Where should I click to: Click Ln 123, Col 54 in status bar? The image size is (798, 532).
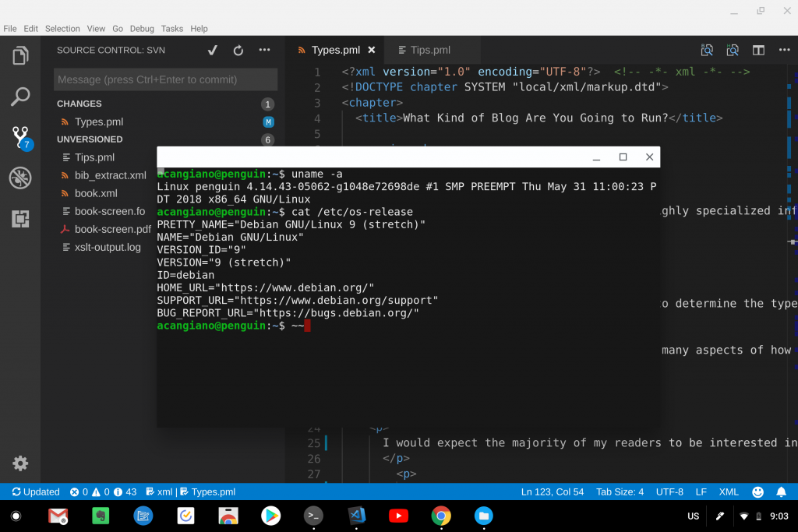click(553, 491)
